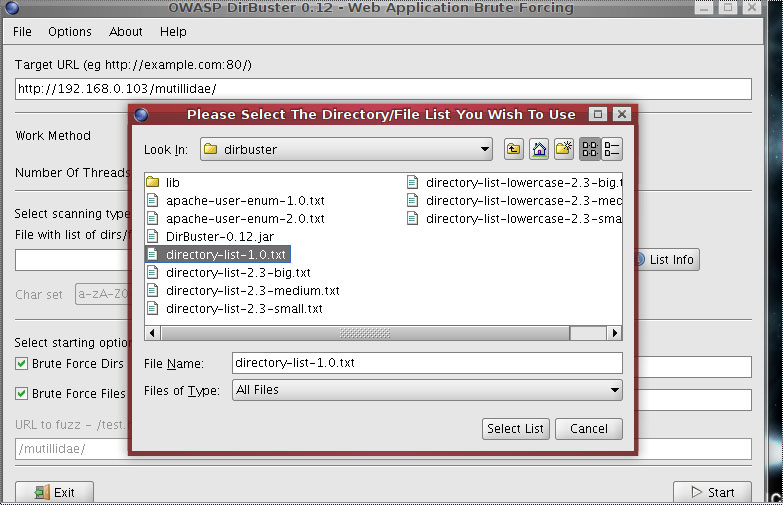Open the Options menu

coord(70,32)
